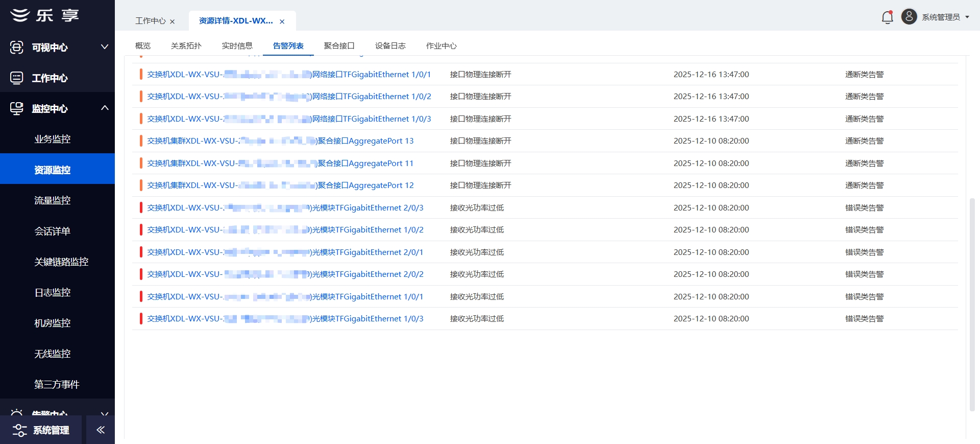Click the 系统管理 settings icon
Image resolution: width=980 pixels, height=444 pixels.
point(19,430)
